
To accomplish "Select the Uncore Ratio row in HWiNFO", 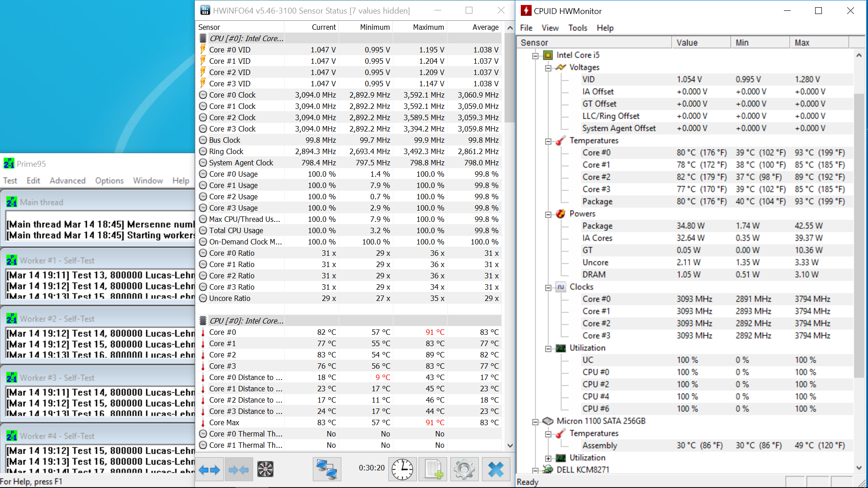I will click(349, 298).
